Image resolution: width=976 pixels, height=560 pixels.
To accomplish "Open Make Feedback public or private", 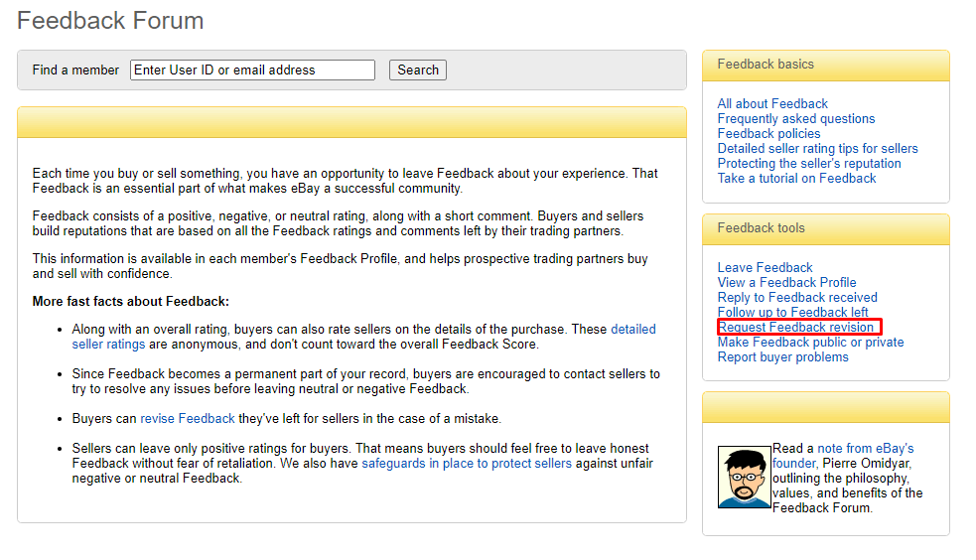I will pyautogui.click(x=810, y=343).
